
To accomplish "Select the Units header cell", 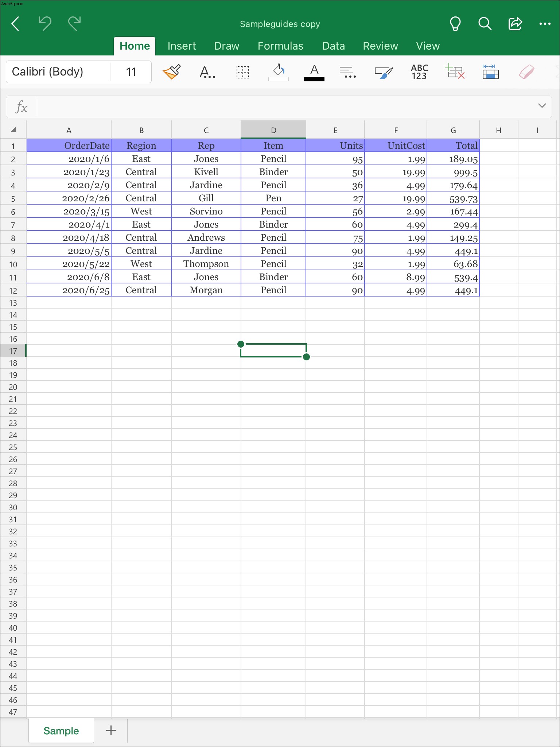I will click(x=335, y=146).
